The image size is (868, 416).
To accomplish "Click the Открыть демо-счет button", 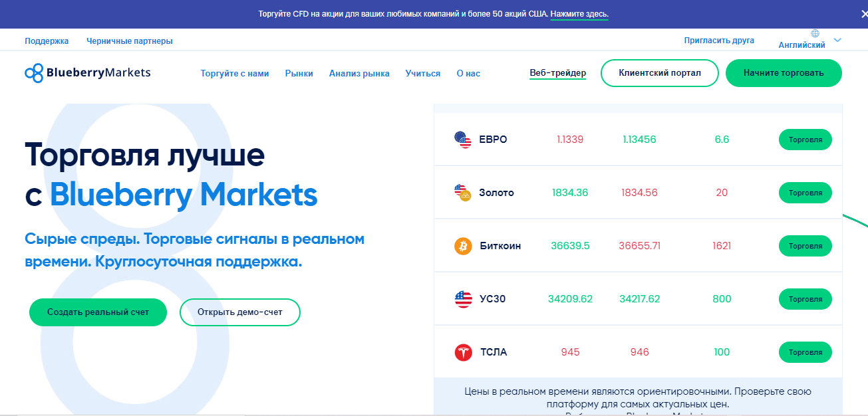I will pyautogui.click(x=240, y=312).
